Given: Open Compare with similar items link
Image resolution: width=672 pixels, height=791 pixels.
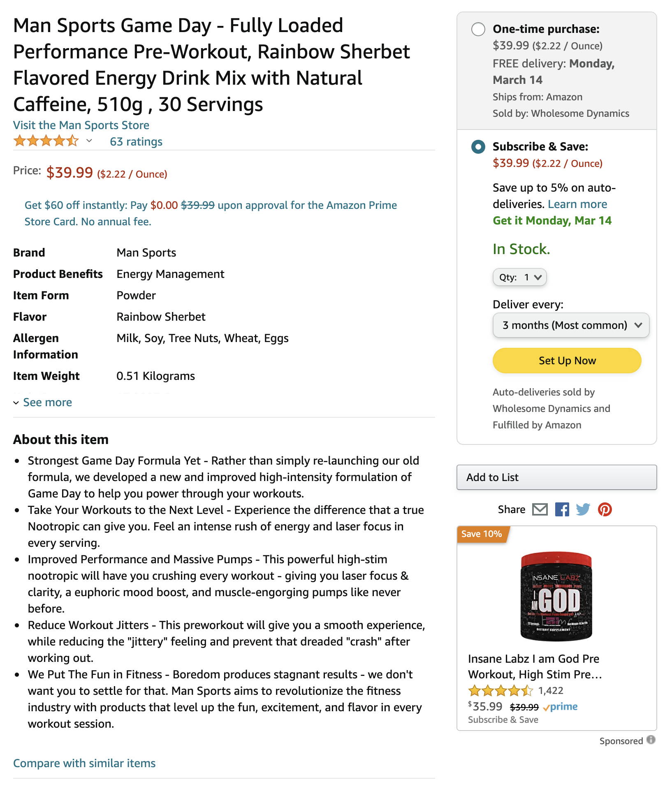Looking at the screenshot, I should point(84,763).
